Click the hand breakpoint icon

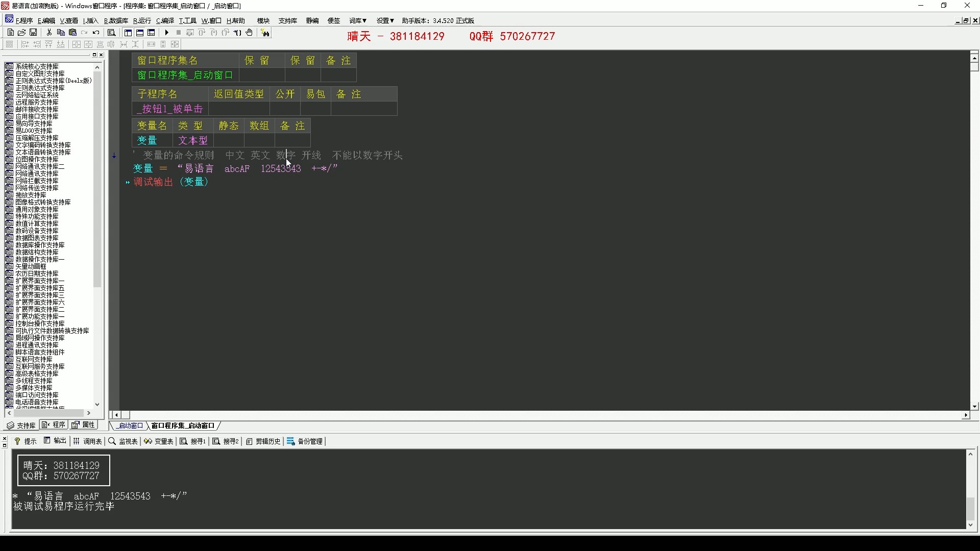click(249, 32)
